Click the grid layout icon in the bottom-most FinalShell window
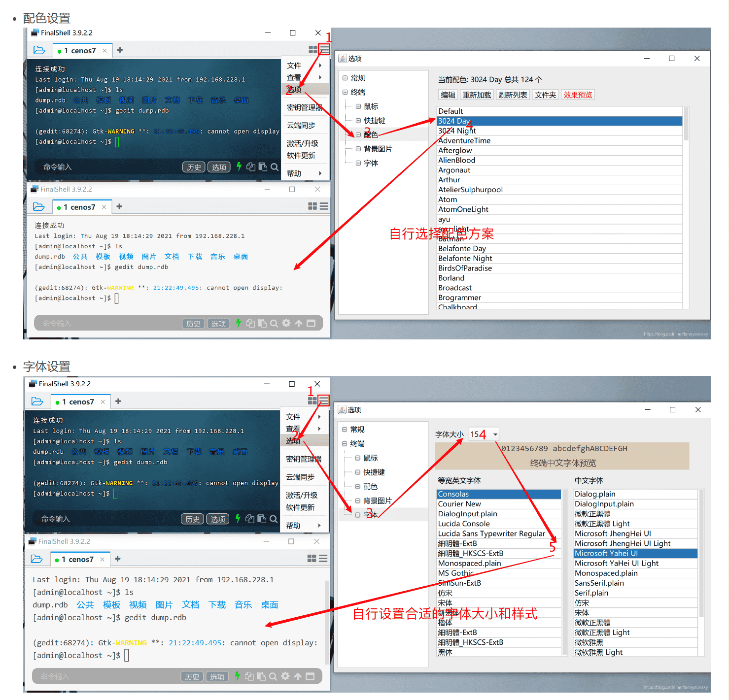 [x=312, y=558]
